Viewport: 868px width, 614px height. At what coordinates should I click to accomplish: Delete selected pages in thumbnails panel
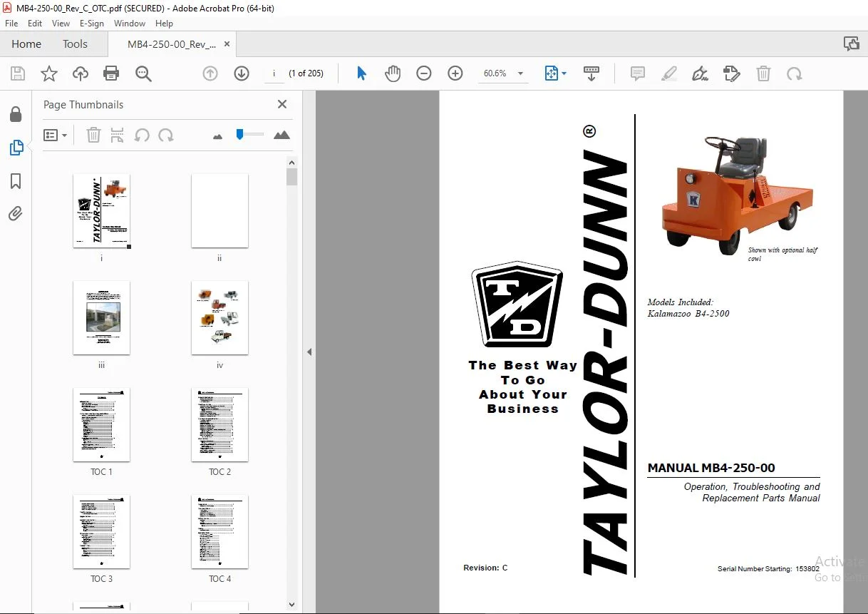[93, 135]
